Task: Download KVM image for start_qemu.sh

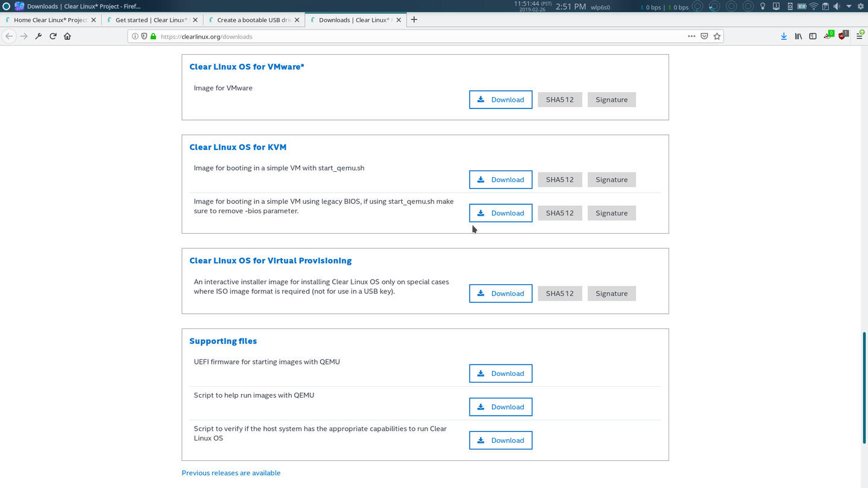Action: coord(500,180)
